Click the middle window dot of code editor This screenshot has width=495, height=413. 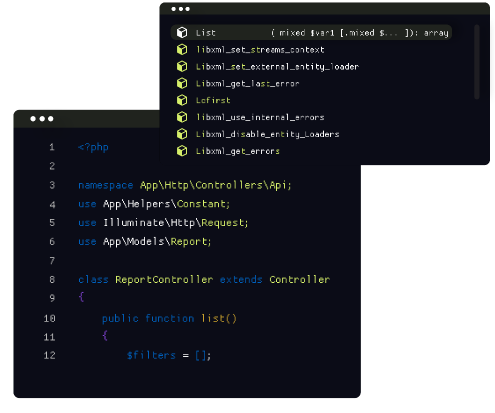42,119
